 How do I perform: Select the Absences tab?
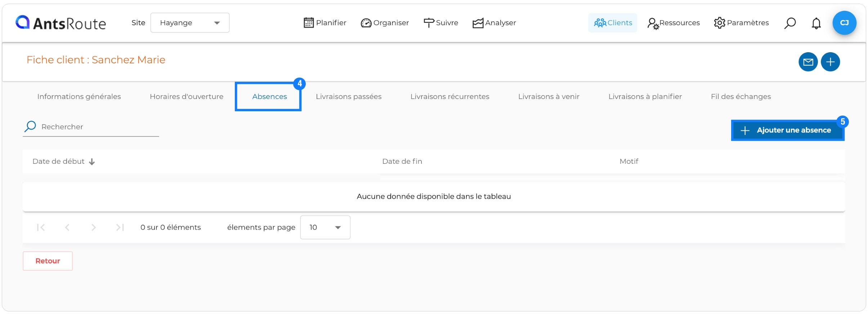[269, 96]
